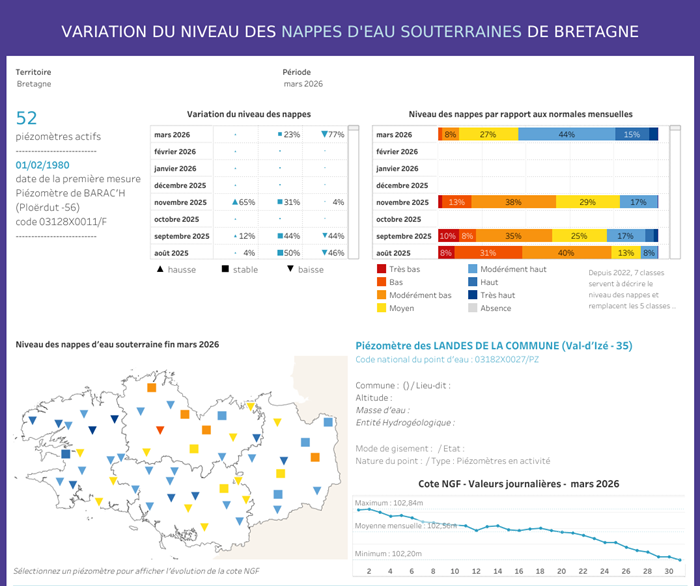Click the 77% baisse cell for mars 2026
The height and width of the screenshot is (586, 700).
click(333, 134)
